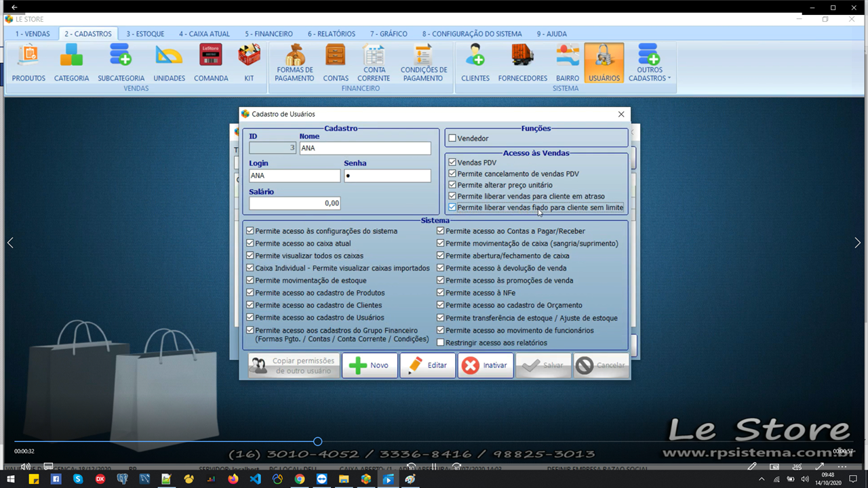Viewport: 868px width, 488px height.
Task: Pause the video playback
Action: (x=434, y=466)
